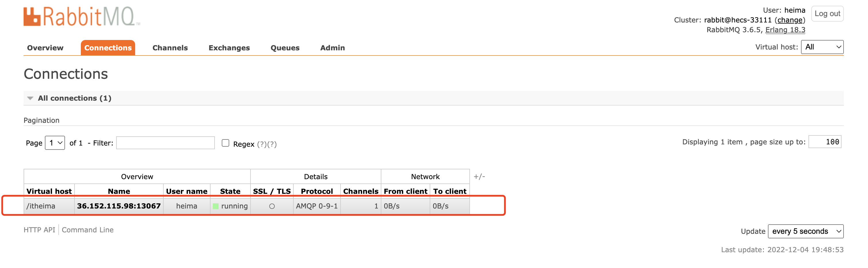Click the green running state indicator
This screenshot has width=868, height=268.
click(216, 206)
